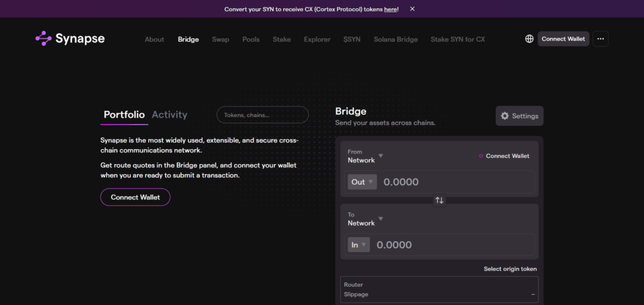Focus the destination amount 0.0000 field
644x305 pixels.
[454, 245]
